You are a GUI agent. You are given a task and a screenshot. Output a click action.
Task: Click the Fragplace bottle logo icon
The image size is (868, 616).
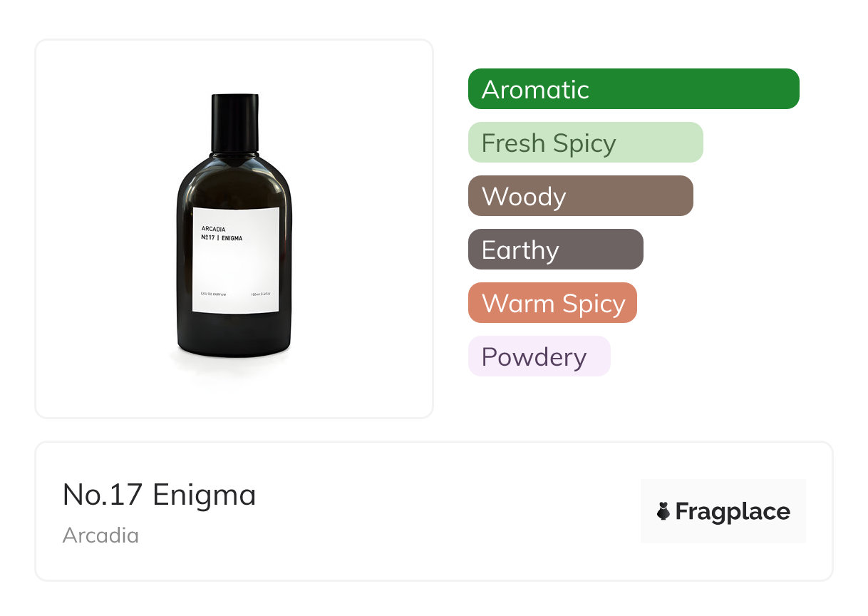click(x=663, y=512)
